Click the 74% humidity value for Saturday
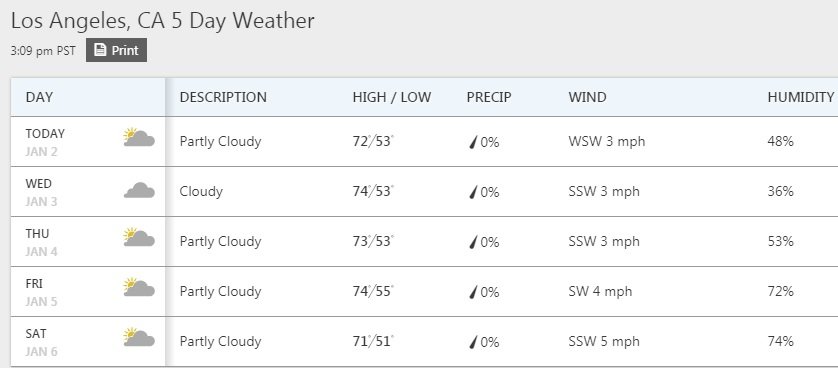The width and height of the screenshot is (838, 368). [x=780, y=341]
